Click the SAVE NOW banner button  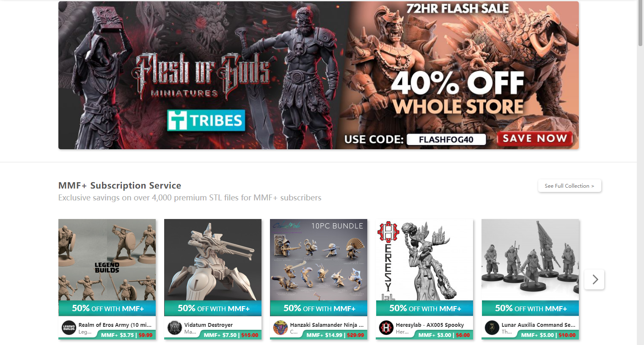pyautogui.click(x=535, y=139)
